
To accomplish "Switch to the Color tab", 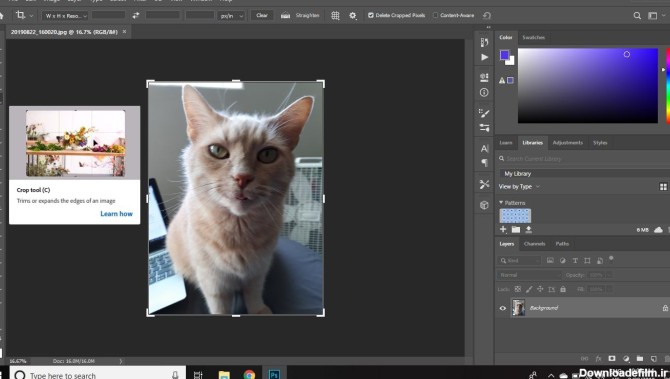I will (506, 38).
